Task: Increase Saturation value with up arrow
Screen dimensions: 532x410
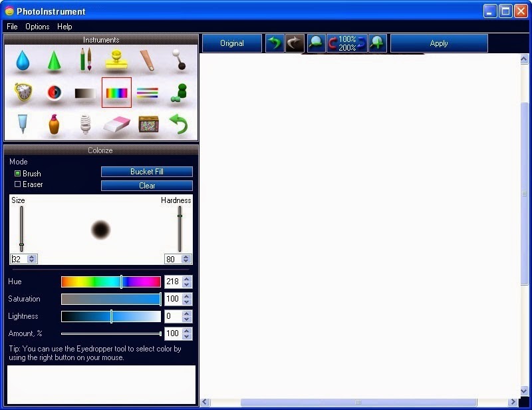Action: (x=187, y=296)
